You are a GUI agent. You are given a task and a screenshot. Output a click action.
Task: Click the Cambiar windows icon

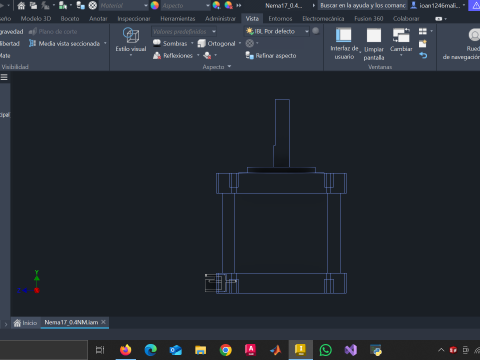[401, 35]
